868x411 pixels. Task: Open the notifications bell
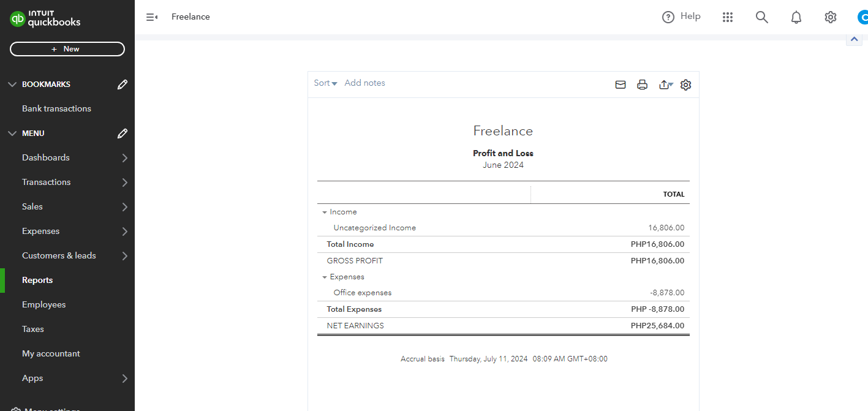pyautogui.click(x=796, y=17)
